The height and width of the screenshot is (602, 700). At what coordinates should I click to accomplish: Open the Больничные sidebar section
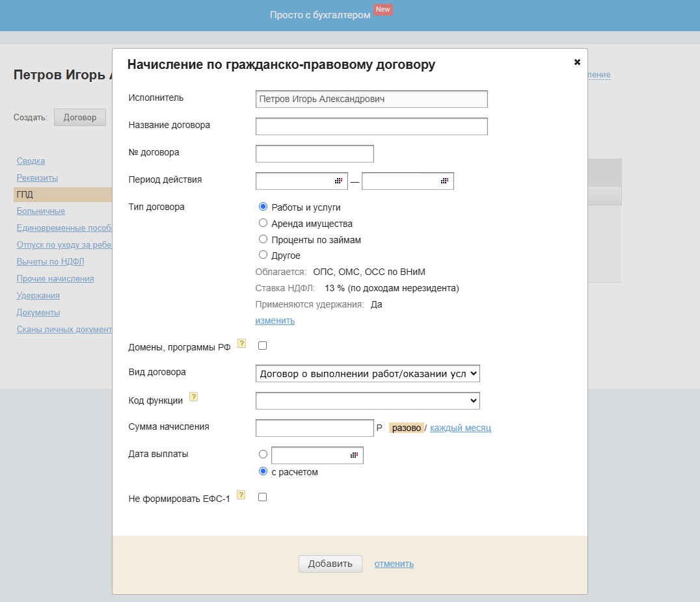point(41,211)
